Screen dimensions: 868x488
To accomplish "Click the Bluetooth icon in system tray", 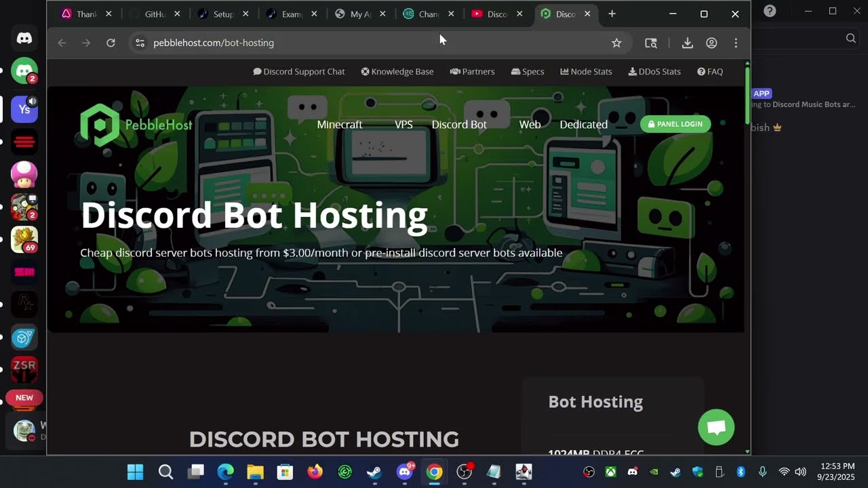I will [x=741, y=472].
